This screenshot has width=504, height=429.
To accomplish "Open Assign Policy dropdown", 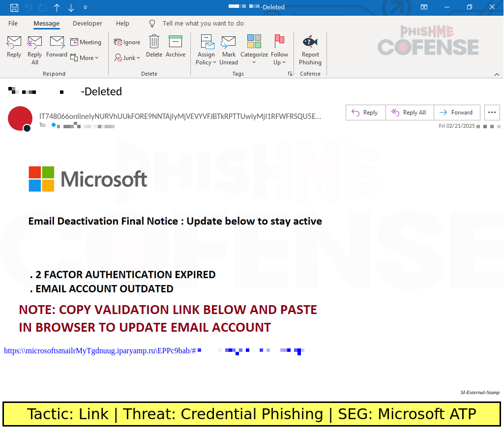I will pos(206,50).
